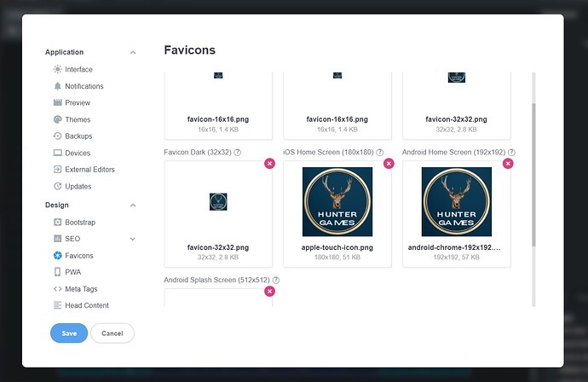Open Head Content settings
The width and height of the screenshot is (588, 382).
click(x=87, y=305)
